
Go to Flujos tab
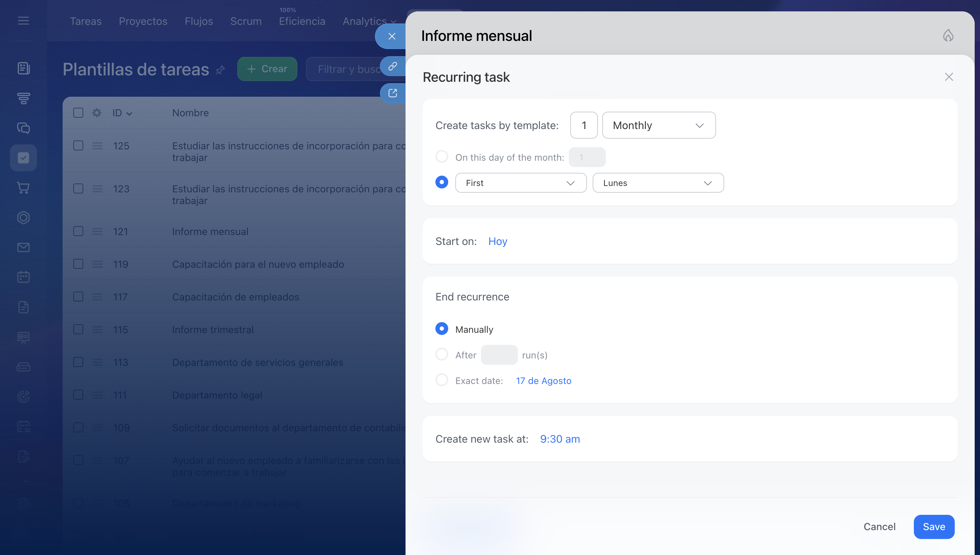tap(199, 21)
